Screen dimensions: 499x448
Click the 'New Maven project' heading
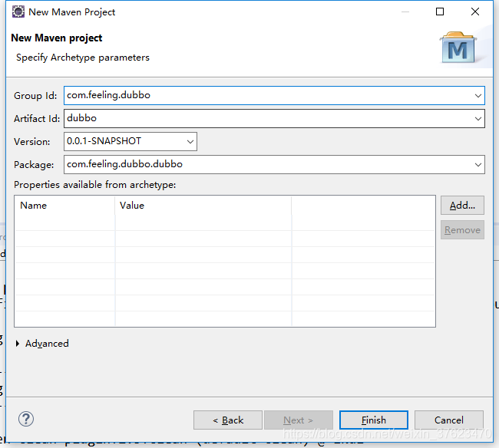(57, 38)
